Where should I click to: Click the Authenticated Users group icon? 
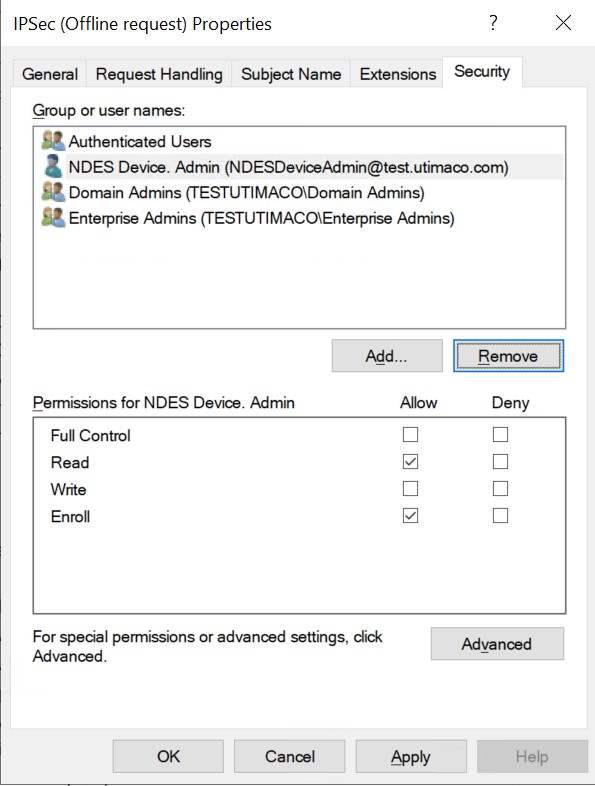[x=53, y=141]
